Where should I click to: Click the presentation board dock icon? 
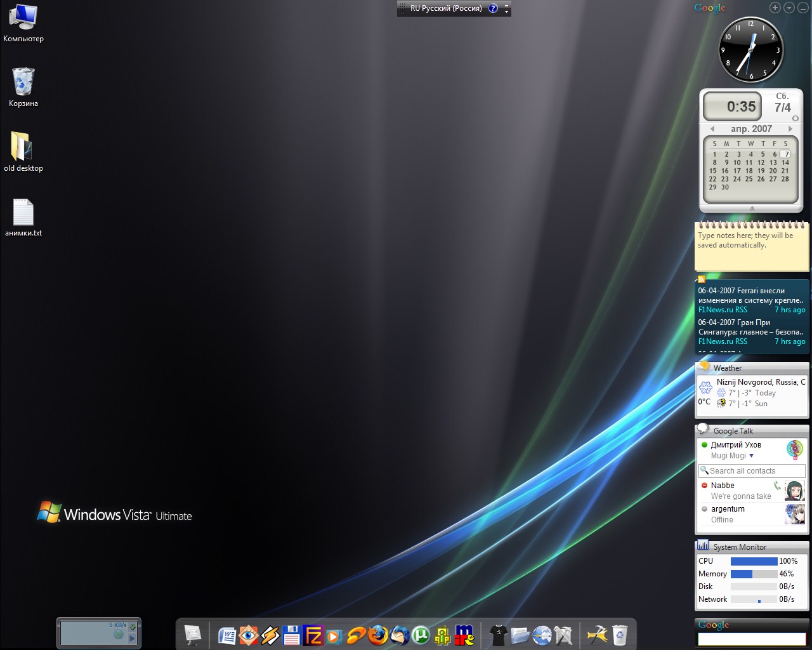pos(193,635)
